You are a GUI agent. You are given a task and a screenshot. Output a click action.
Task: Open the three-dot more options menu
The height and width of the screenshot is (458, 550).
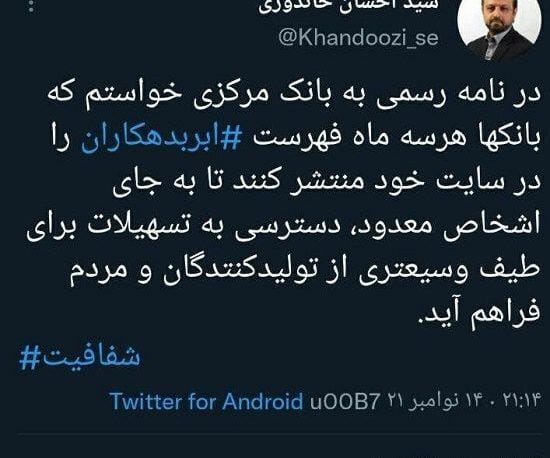click(31, 5)
